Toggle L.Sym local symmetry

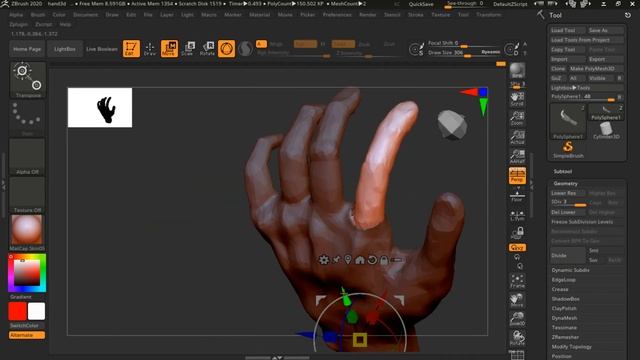coord(517,215)
